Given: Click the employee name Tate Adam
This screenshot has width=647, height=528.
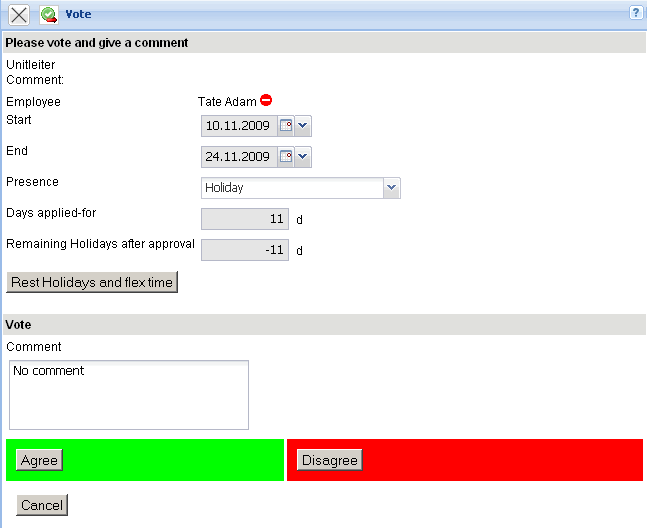Looking at the screenshot, I should tap(227, 102).
